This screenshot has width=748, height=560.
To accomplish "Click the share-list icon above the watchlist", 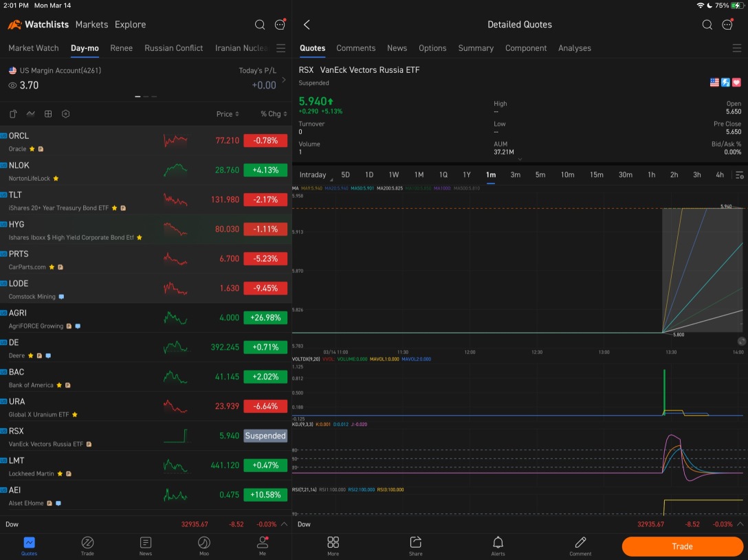I will 13,114.
